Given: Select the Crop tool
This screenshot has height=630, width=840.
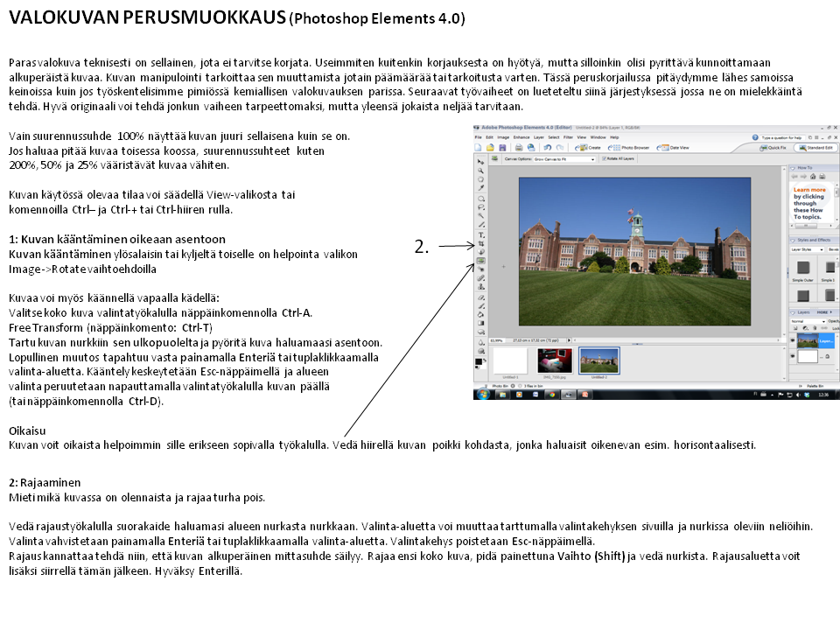Looking at the screenshot, I should (481, 244).
